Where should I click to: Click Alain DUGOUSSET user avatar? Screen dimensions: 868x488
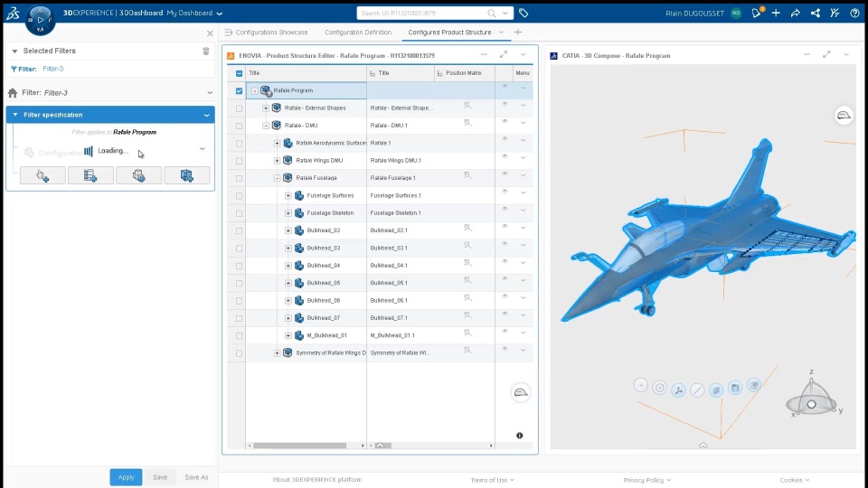[x=736, y=13]
